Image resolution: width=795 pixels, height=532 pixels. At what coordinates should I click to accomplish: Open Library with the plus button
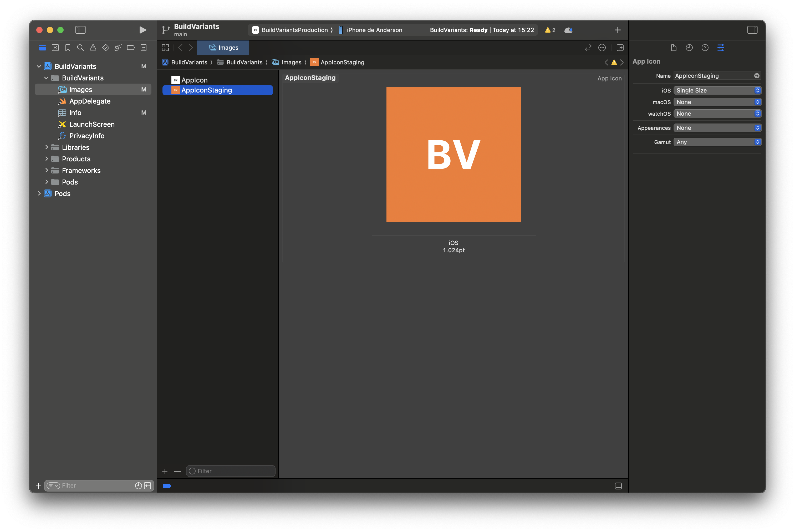point(618,30)
